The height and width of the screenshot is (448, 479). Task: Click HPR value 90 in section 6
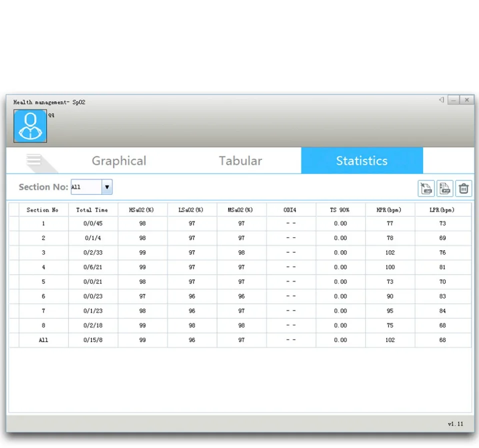coord(390,296)
